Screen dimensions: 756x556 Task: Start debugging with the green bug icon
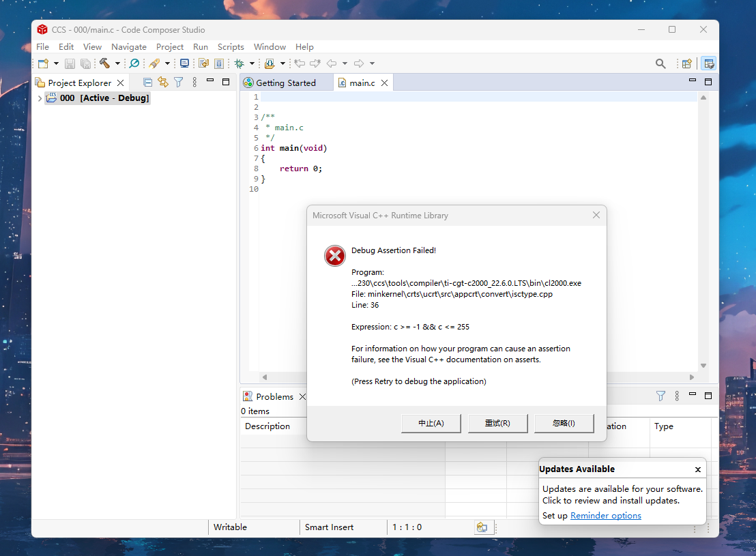pyautogui.click(x=239, y=63)
